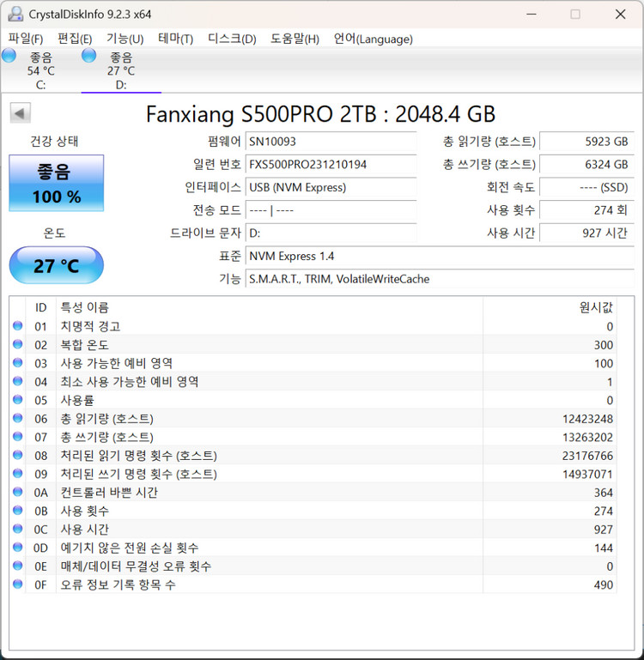Click the rotation rate value ---- (SSD)
This screenshot has height=660, width=644.
pos(586,187)
